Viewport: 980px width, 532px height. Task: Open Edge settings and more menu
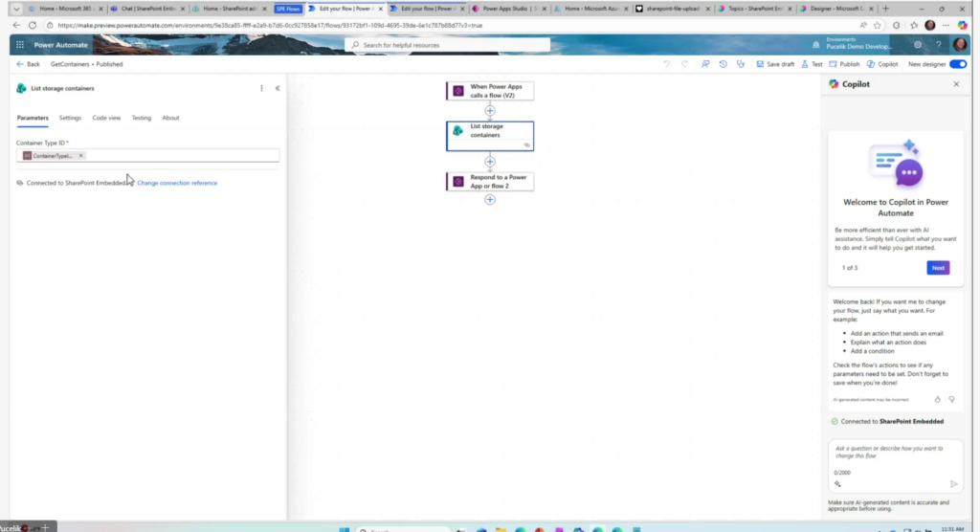(946, 26)
